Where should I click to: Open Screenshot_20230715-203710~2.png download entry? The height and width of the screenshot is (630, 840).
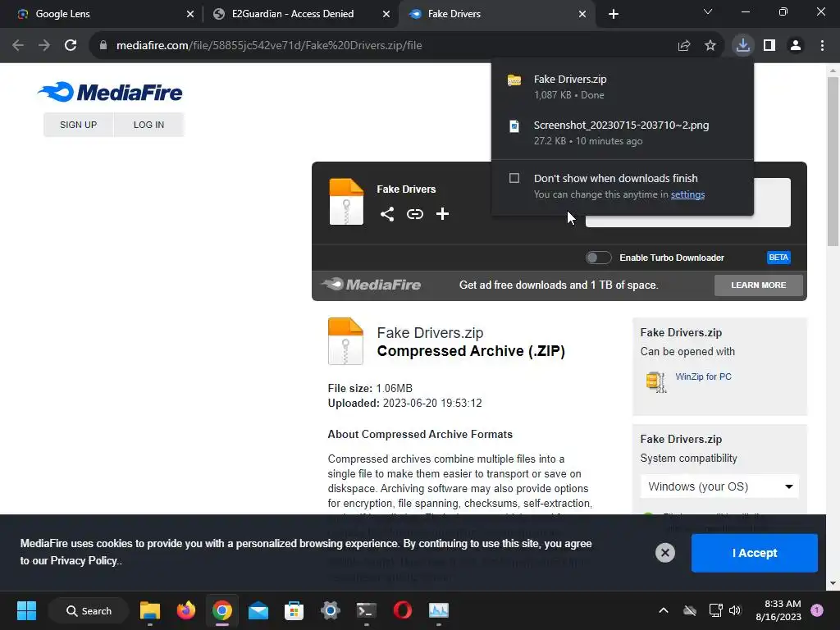pyautogui.click(x=623, y=132)
